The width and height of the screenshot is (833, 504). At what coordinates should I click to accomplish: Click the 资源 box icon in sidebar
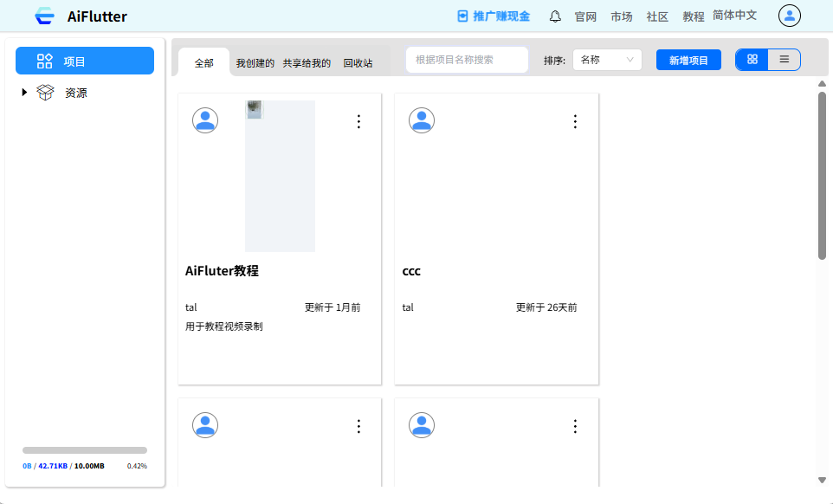click(x=46, y=93)
